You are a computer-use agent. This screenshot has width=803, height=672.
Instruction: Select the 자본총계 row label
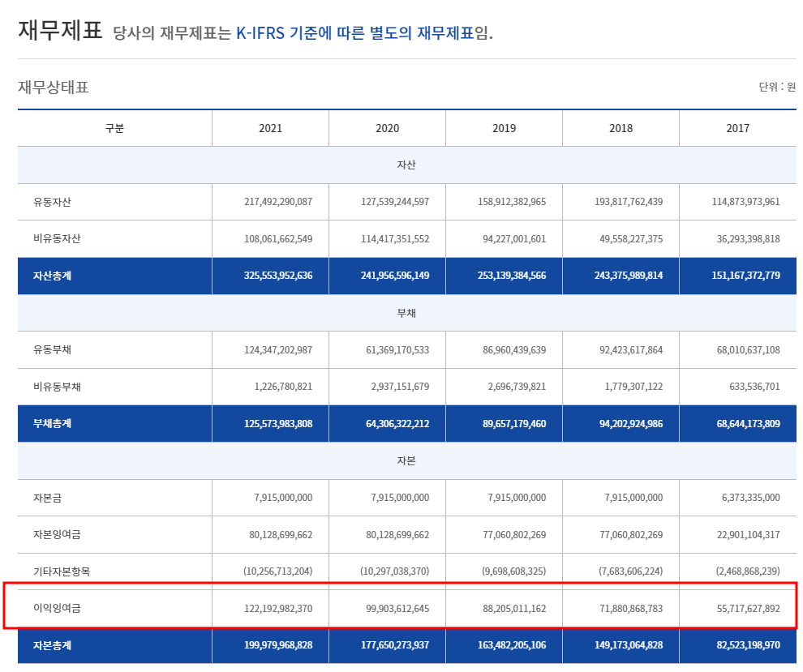coord(52,645)
